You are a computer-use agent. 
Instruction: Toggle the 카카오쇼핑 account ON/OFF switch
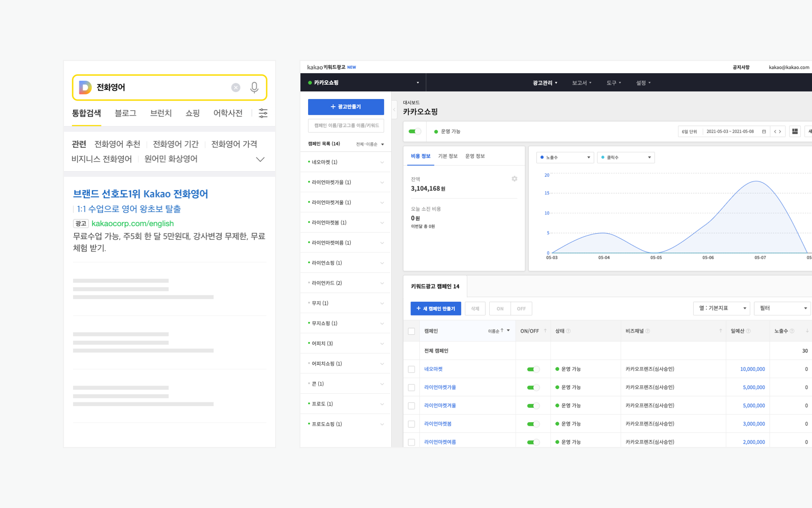tap(415, 132)
